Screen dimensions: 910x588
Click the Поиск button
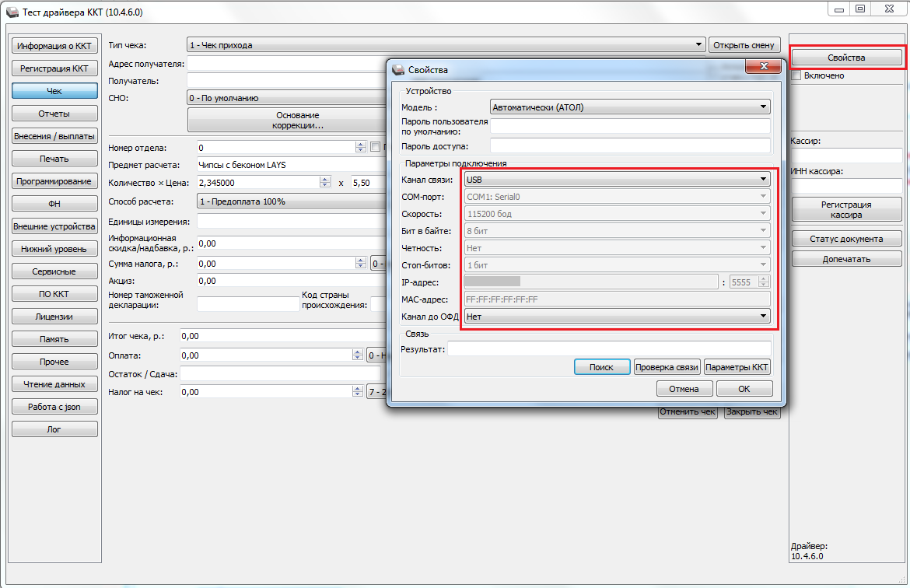point(602,367)
